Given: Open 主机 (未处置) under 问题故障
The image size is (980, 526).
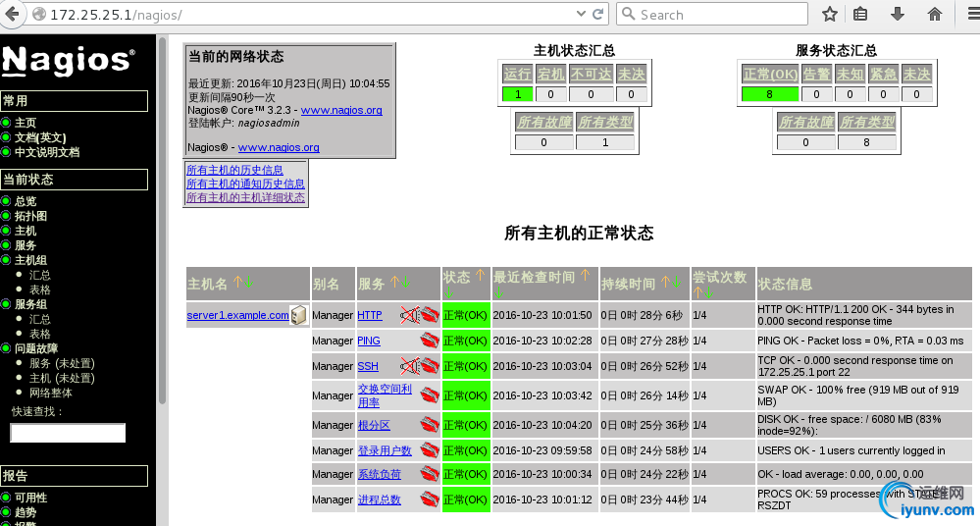Looking at the screenshot, I should pyautogui.click(x=62, y=379).
